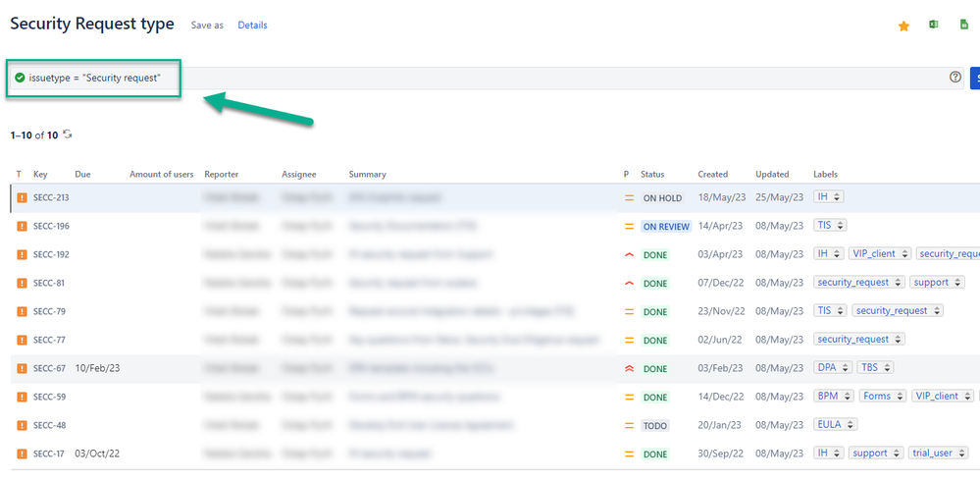Screen dimensions: 980x481
Task: Star this filter as favorite
Action: pyautogui.click(x=903, y=26)
